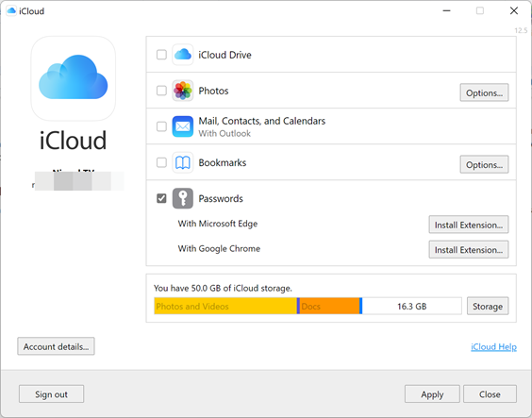Click the Photos and Videos storage segment

225,306
